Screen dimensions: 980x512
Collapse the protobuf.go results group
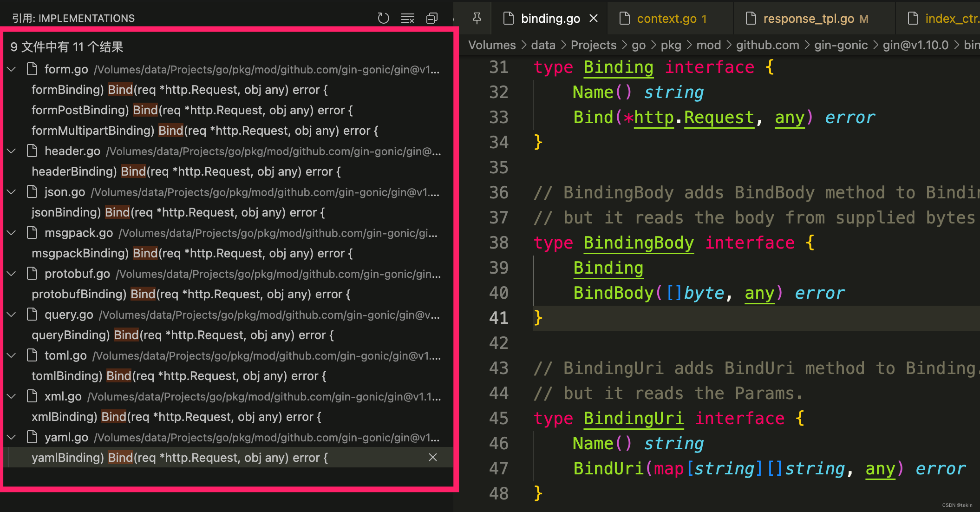[x=12, y=274]
